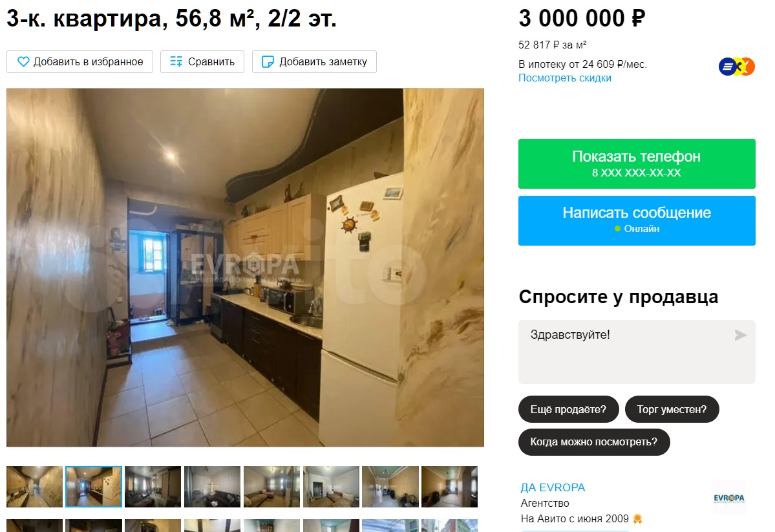Open the Посмотреть скидки link
This screenshot has width=775, height=532.
564,78
